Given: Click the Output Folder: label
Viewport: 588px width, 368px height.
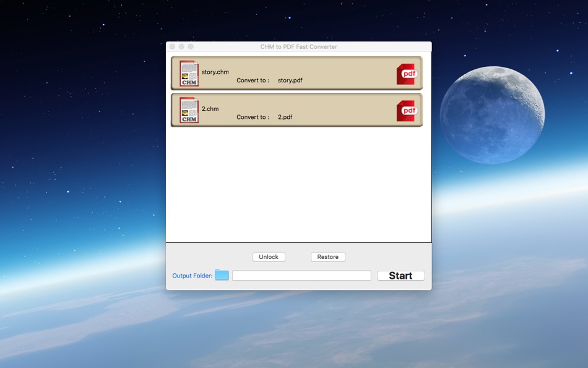Looking at the screenshot, I should tap(192, 276).
